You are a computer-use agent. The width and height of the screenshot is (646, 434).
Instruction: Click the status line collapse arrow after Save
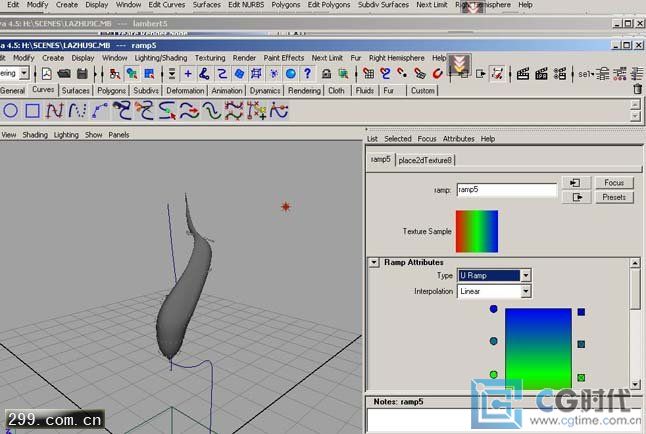[x=96, y=74]
